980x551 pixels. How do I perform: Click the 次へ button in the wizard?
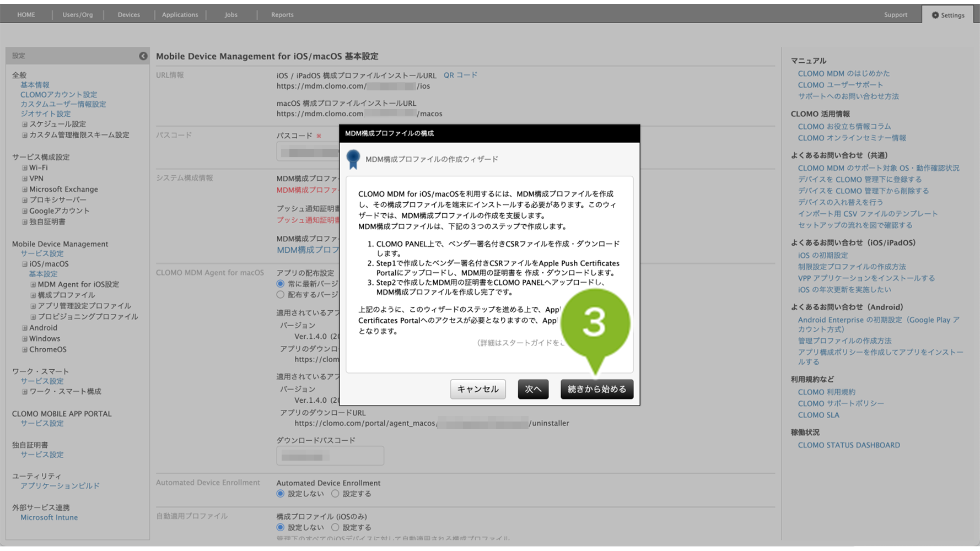[533, 389]
